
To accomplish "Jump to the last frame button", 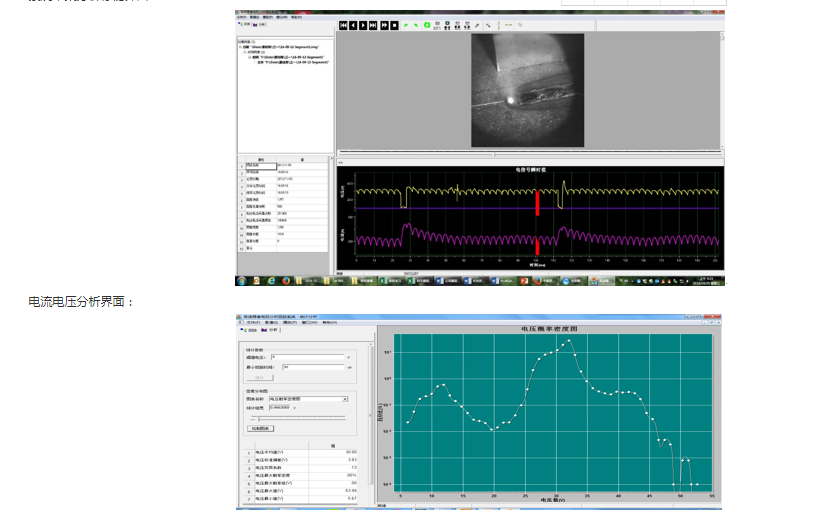I will (373, 25).
